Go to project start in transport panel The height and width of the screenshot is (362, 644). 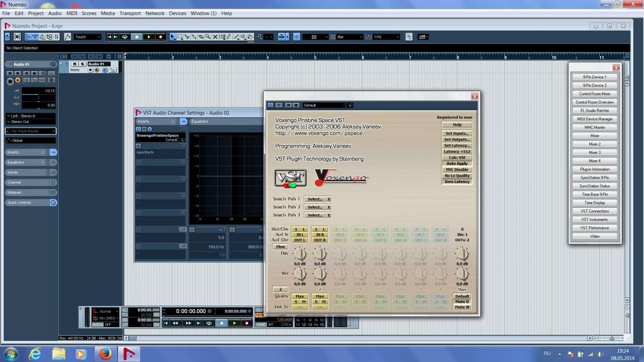click(x=166, y=323)
